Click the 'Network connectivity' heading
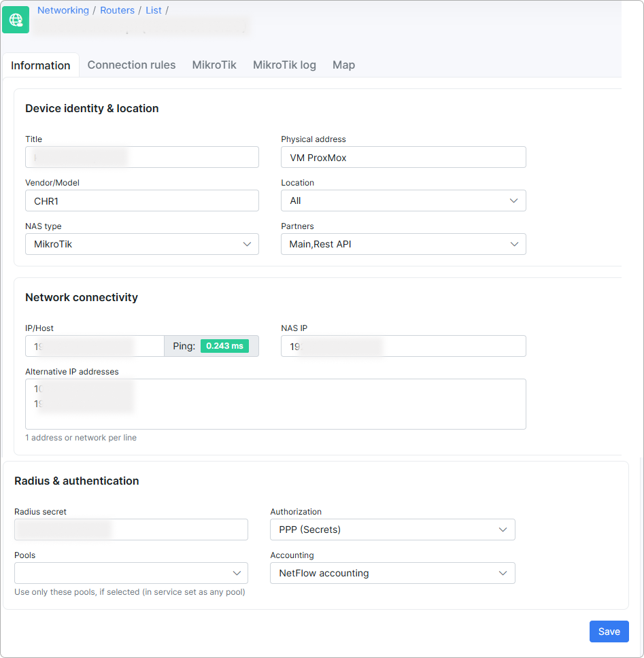This screenshot has height=658, width=644. click(82, 298)
